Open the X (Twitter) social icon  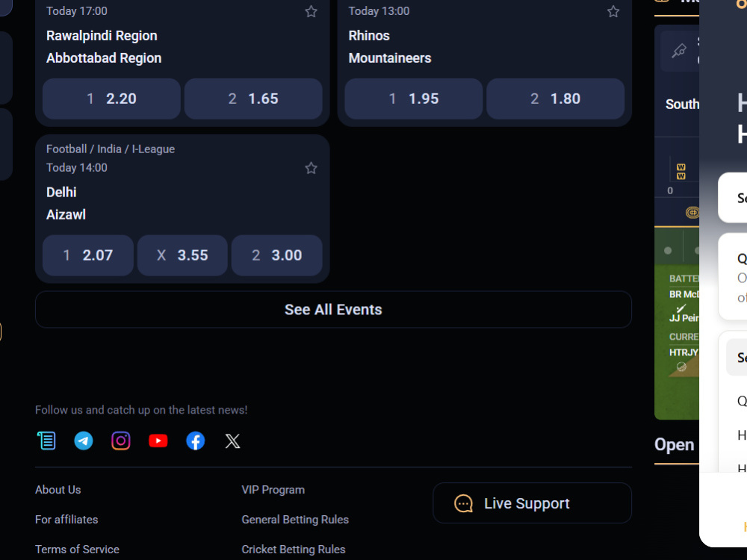pyautogui.click(x=232, y=441)
